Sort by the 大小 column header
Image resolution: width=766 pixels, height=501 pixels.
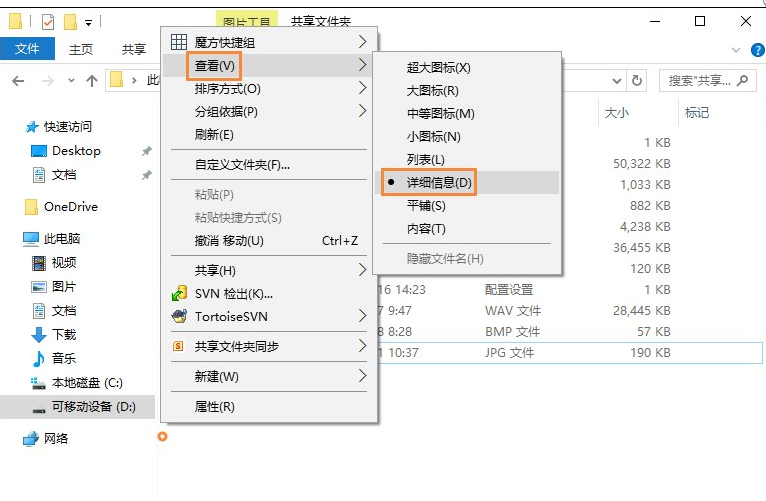[617, 113]
